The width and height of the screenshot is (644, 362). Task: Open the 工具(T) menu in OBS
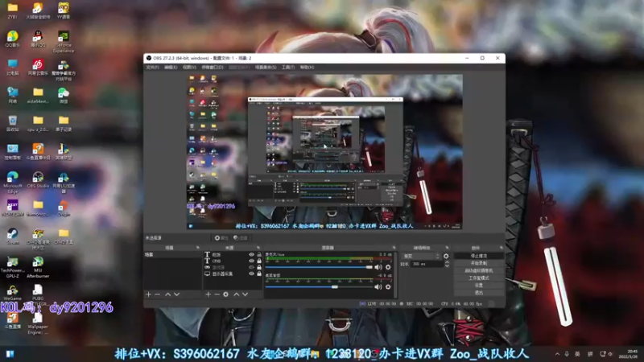click(x=288, y=68)
